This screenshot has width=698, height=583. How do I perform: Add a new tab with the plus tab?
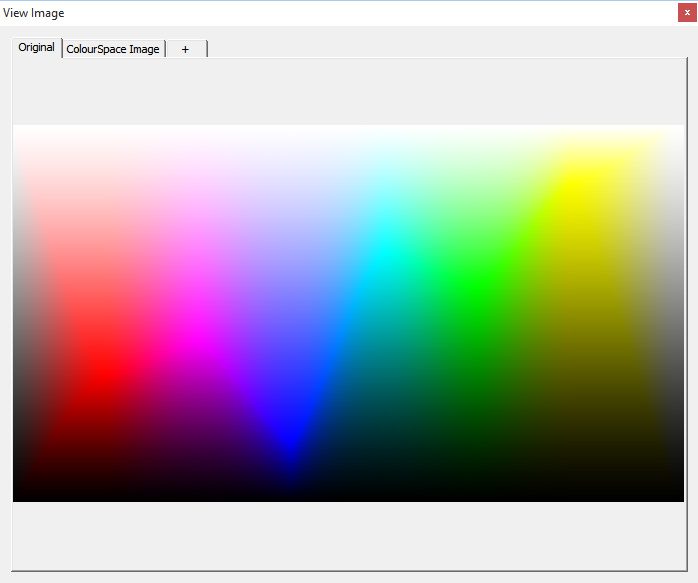coord(186,49)
